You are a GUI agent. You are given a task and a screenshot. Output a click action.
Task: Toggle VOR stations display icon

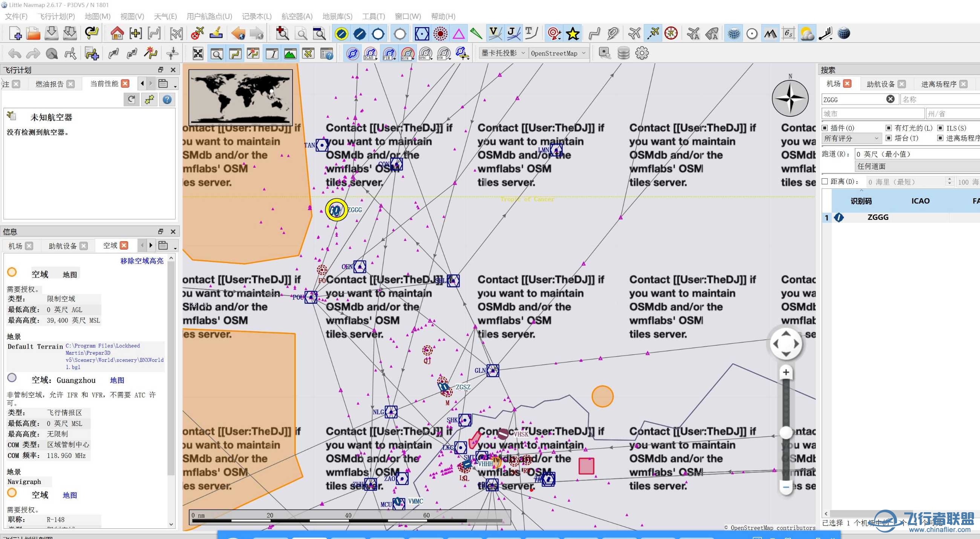(x=422, y=34)
